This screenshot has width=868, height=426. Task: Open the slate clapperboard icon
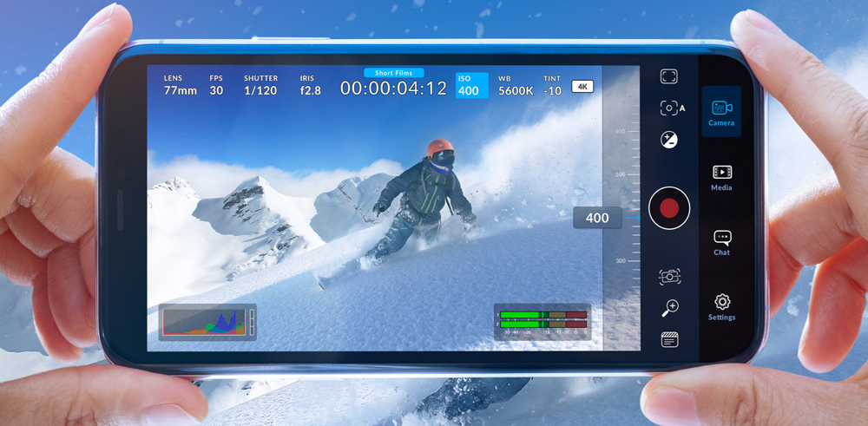[669, 339]
